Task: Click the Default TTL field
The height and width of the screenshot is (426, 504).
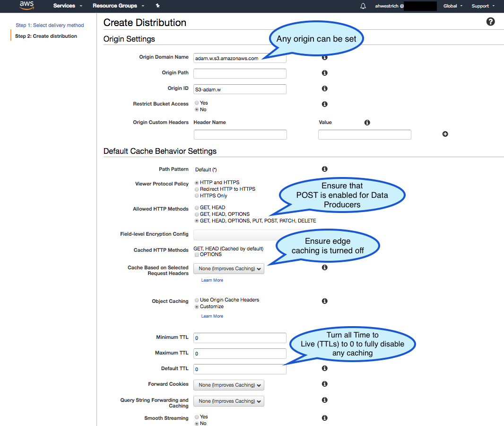Action: [240, 369]
